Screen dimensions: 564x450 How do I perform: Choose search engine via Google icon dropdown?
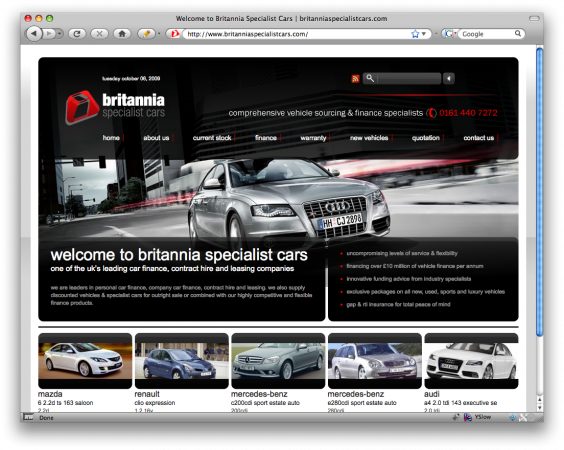click(x=449, y=34)
